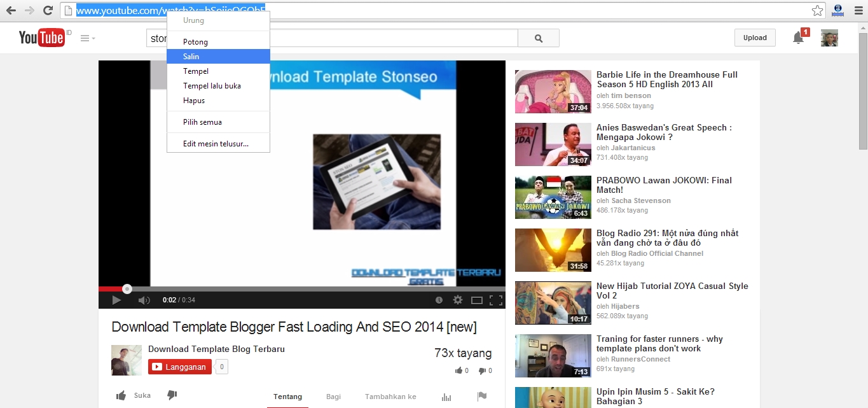Click the Blog Radio 291 thumbnail
The height and width of the screenshot is (408, 868).
point(553,250)
